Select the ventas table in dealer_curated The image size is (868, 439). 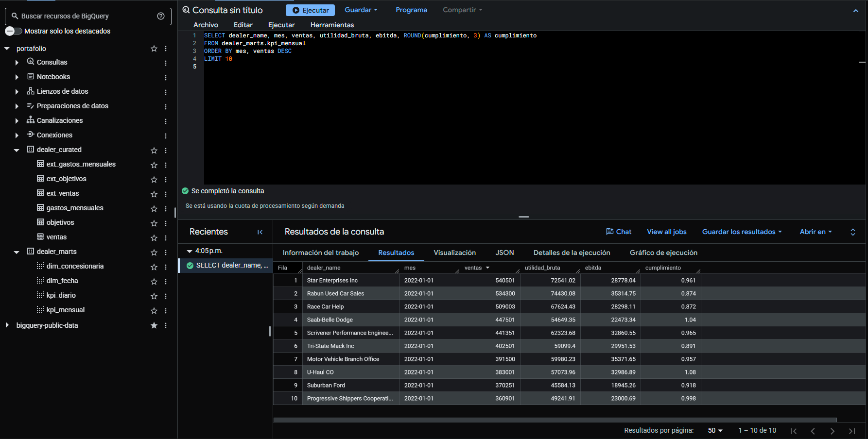coord(56,237)
